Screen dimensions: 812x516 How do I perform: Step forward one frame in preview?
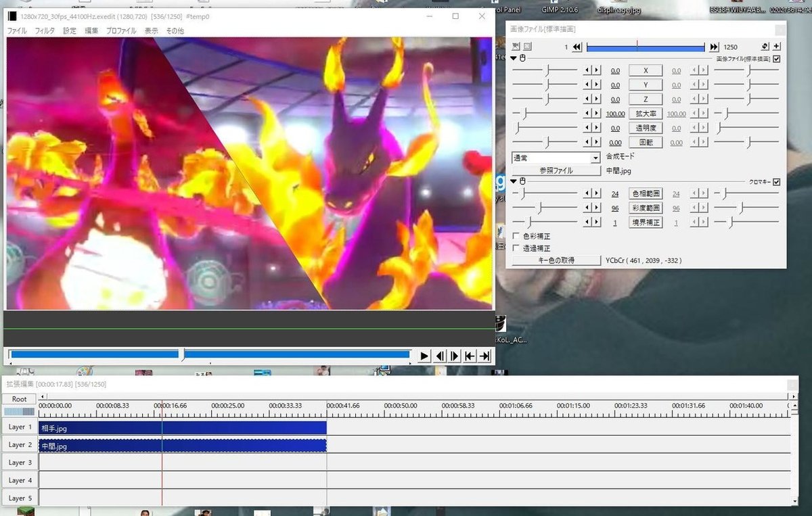click(x=455, y=356)
